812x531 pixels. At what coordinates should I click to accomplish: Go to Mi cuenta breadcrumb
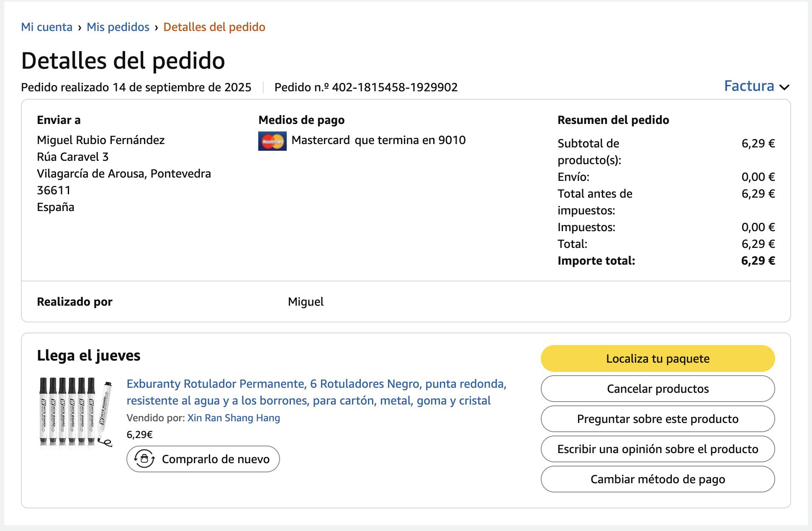[46, 27]
